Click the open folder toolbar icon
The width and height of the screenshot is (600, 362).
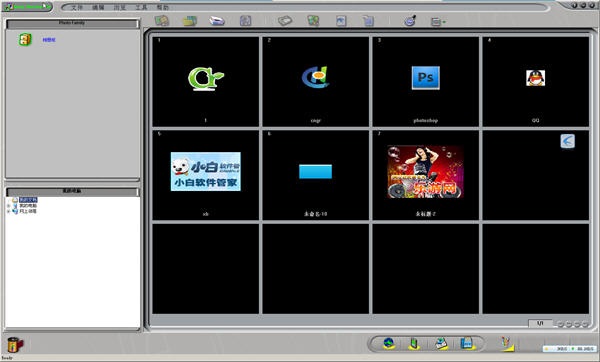pos(189,21)
